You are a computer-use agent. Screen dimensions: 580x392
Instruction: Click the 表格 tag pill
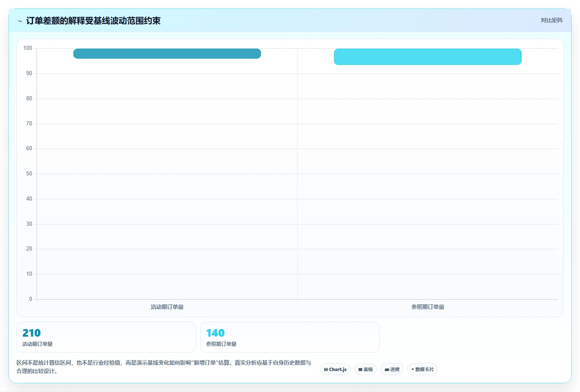(x=365, y=369)
